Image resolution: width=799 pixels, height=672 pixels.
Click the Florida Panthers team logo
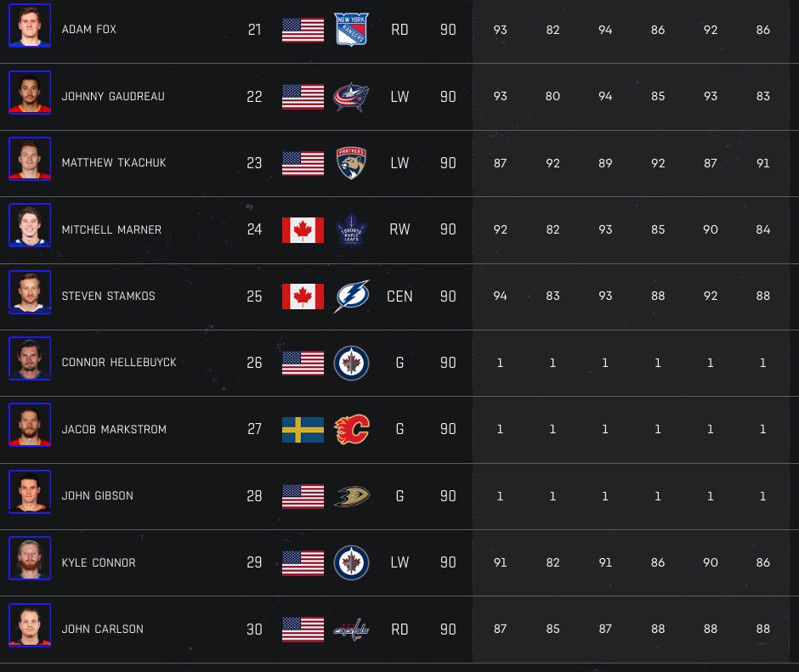click(351, 163)
